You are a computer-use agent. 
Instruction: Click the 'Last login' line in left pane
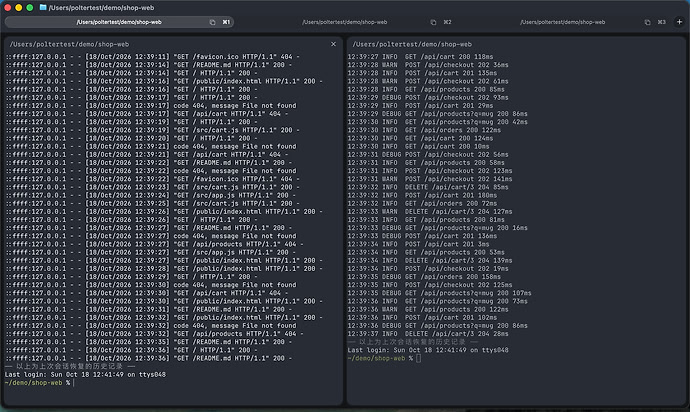tap(85, 374)
